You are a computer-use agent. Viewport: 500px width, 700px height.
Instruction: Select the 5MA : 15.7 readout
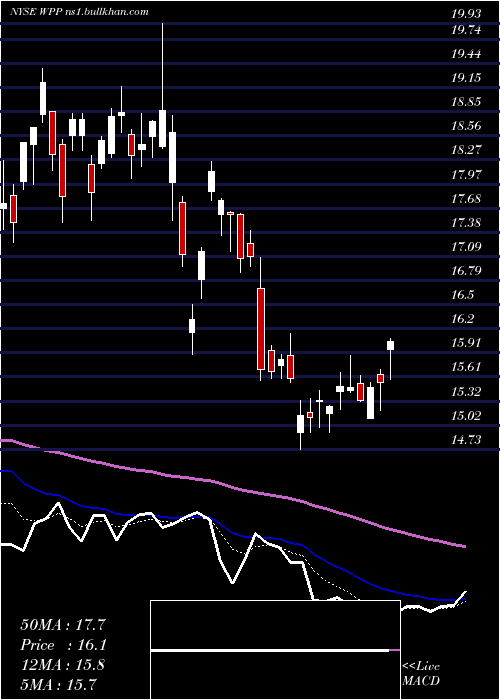tap(58, 684)
